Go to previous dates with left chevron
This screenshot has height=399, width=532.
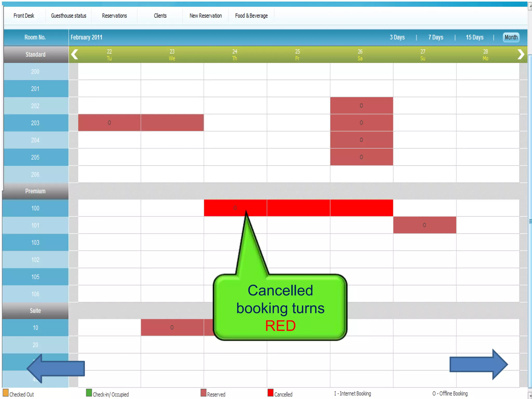point(75,54)
